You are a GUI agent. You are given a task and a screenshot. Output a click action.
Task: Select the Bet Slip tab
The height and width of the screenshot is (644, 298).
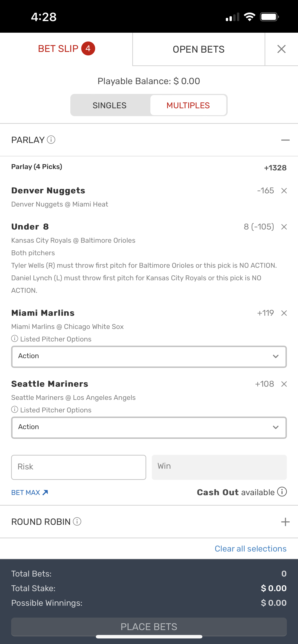[x=66, y=49]
